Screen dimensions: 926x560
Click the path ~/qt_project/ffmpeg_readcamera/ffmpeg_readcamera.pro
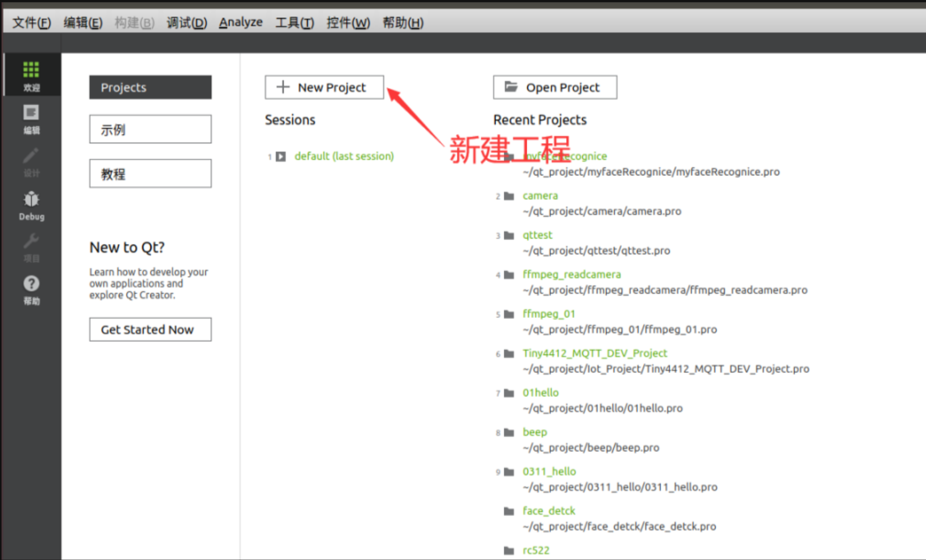[665, 290]
